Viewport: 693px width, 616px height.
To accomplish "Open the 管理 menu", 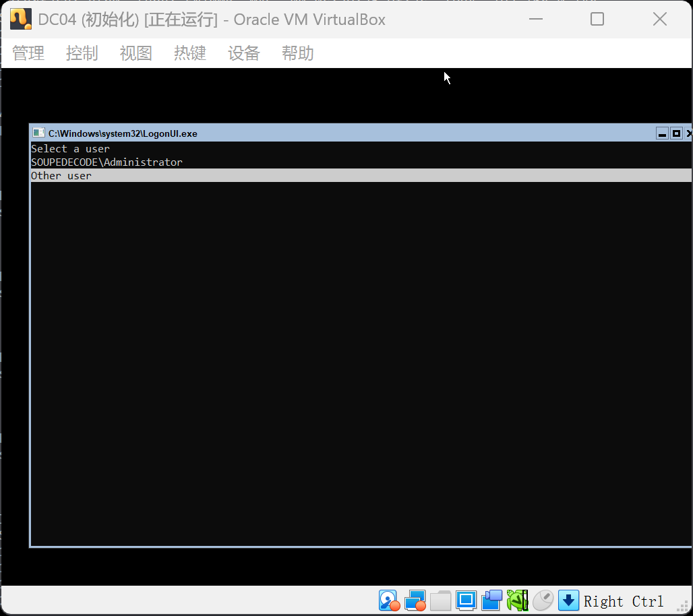I will [28, 53].
